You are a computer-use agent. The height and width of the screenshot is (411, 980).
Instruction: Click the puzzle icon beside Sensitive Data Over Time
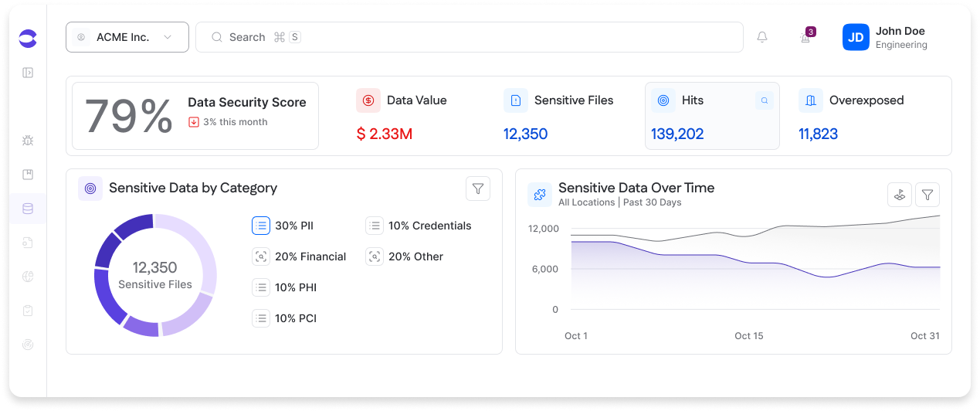pyautogui.click(x=540, y=195)
